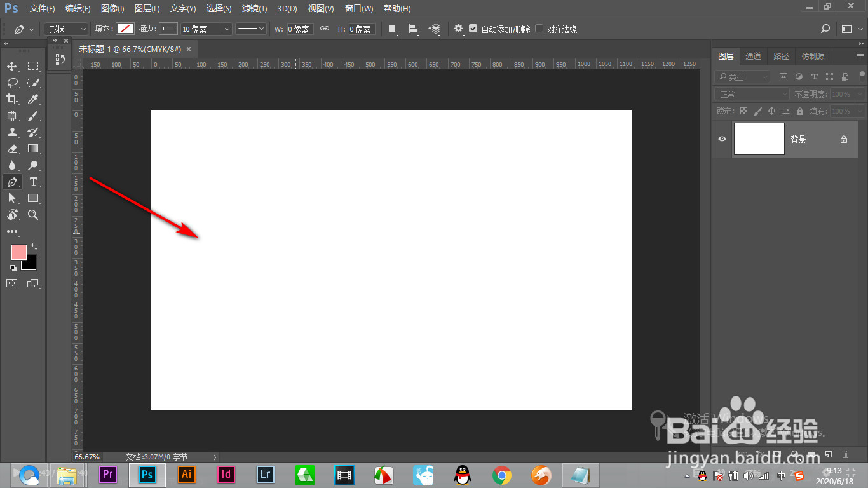Hide the 背景 layer with eye icon
This screenshot has height=488, width=868.
pyautogui.click(x=722, y=139)
